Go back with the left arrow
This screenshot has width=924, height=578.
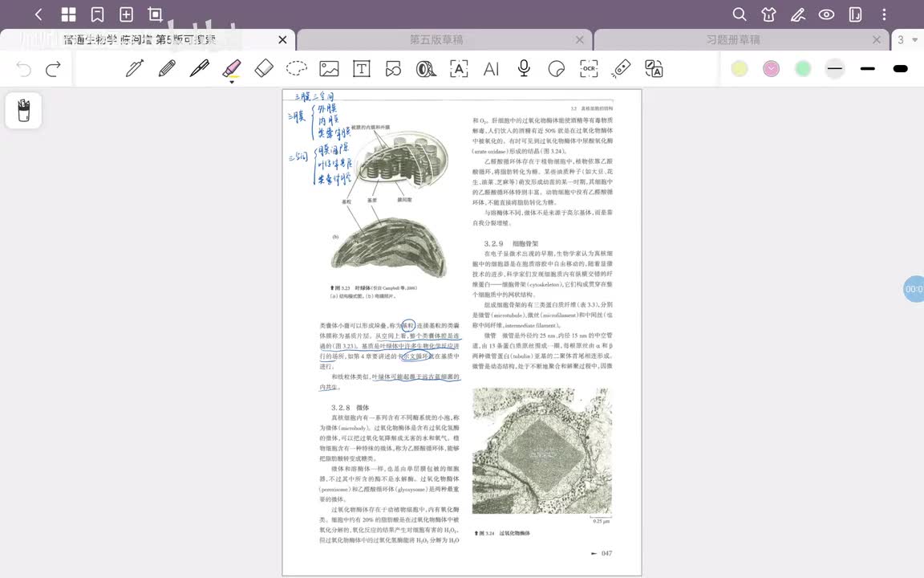coord(38,14)
